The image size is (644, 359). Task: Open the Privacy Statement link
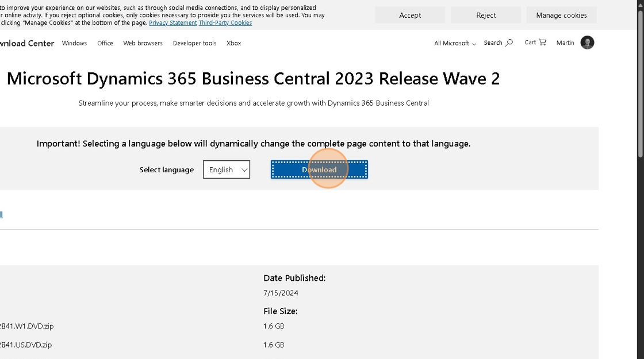pyautogui.click(x=173, y=23)
